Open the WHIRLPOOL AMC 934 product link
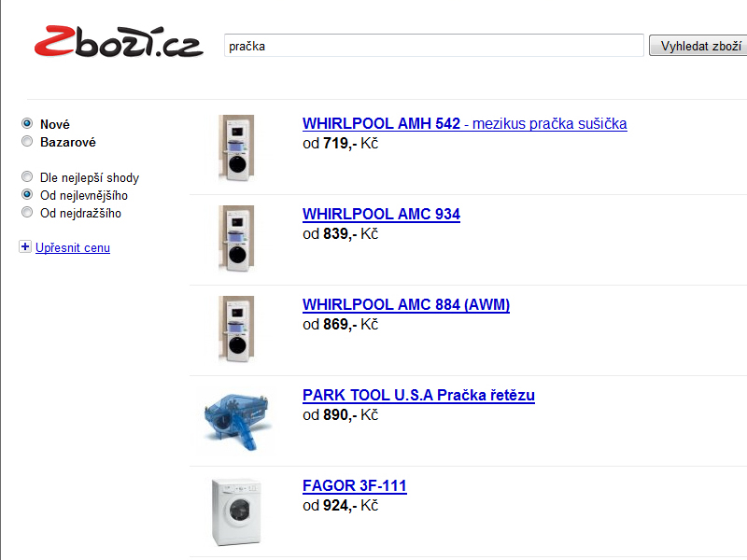 tap(381, 215)
